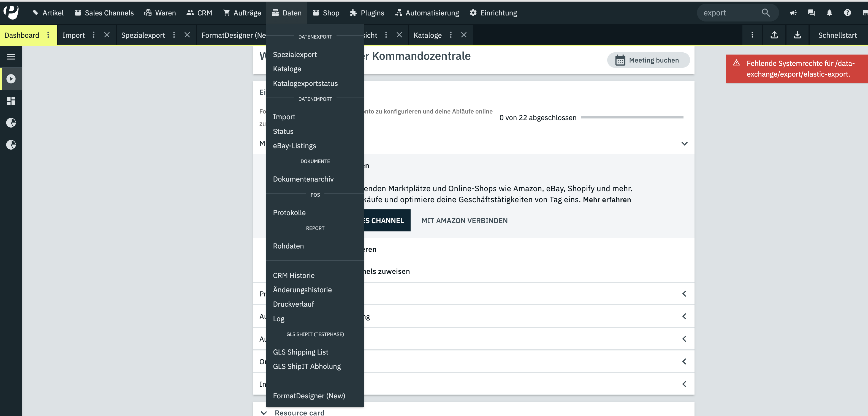
Task: Close the Import tab
Action: (107, 35)
